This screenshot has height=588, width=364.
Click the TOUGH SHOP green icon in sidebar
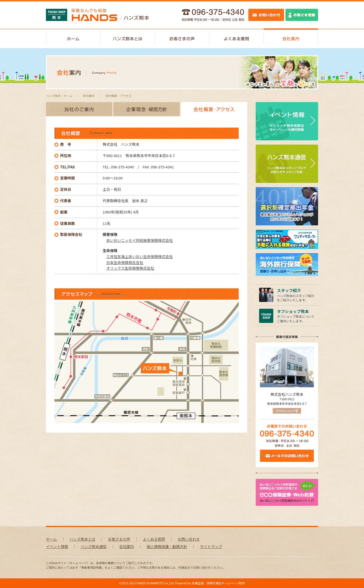(266, 316)
